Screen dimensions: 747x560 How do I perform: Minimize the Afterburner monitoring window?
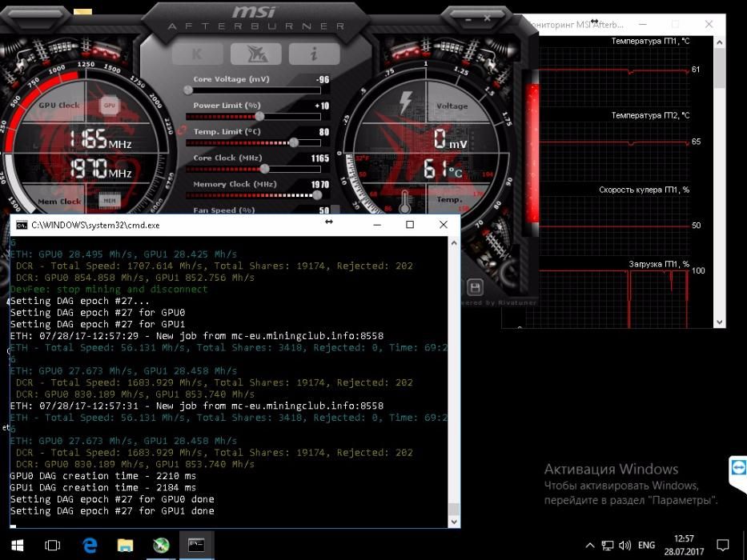(x=643, y=24)
